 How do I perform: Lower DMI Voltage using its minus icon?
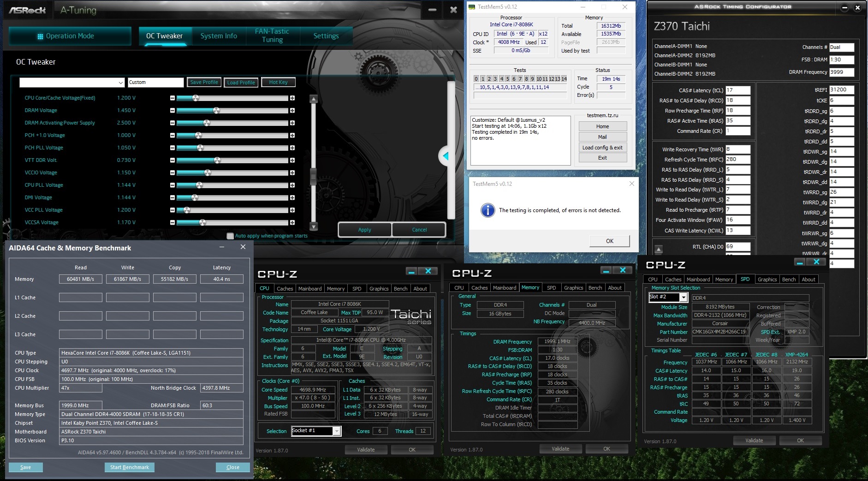point(172,198)
